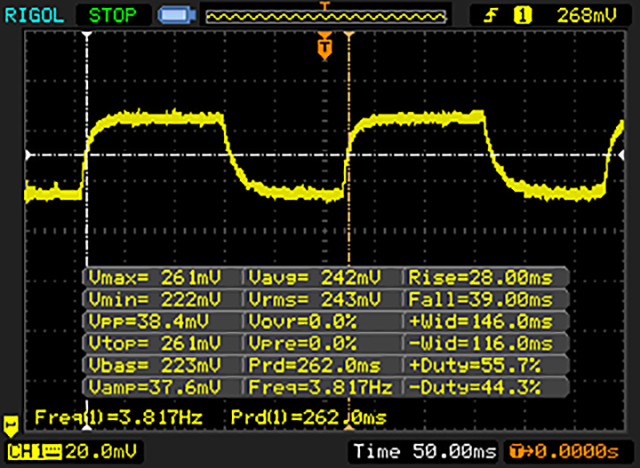
Task: Select the 268mV trigger level readout
Action: pos(587,16)
